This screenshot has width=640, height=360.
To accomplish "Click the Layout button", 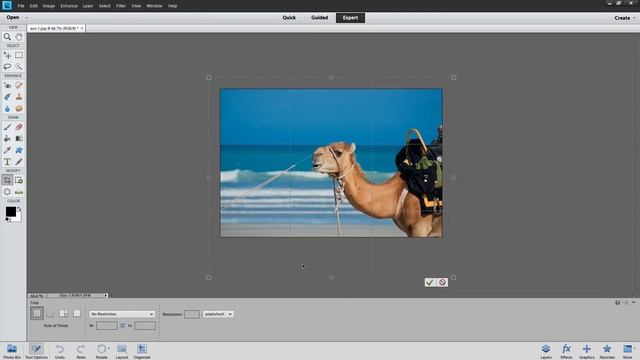I will 122,351.
